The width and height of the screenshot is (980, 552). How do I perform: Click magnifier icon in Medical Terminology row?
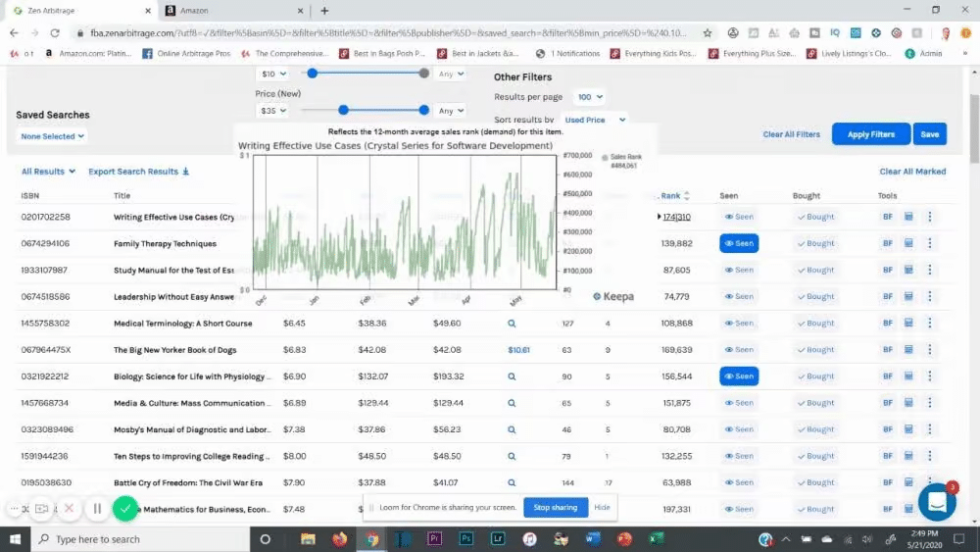512,324
